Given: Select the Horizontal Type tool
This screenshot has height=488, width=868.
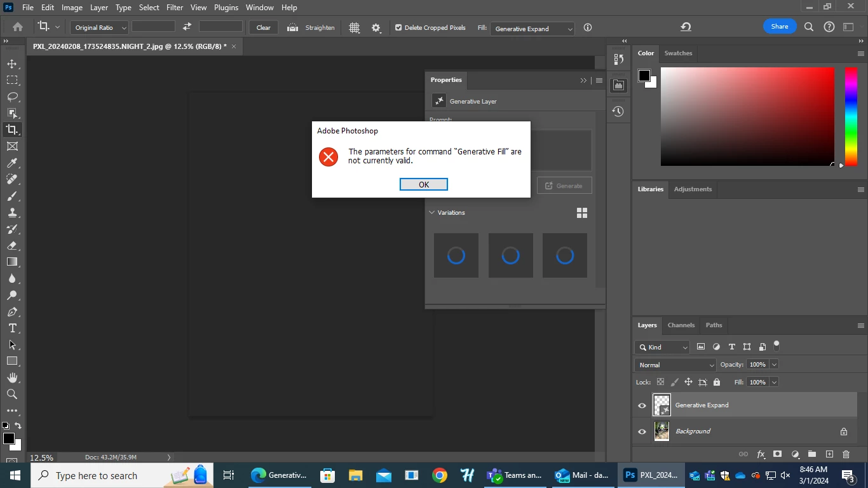Looking at the screenshot, I should click(12, 328).
